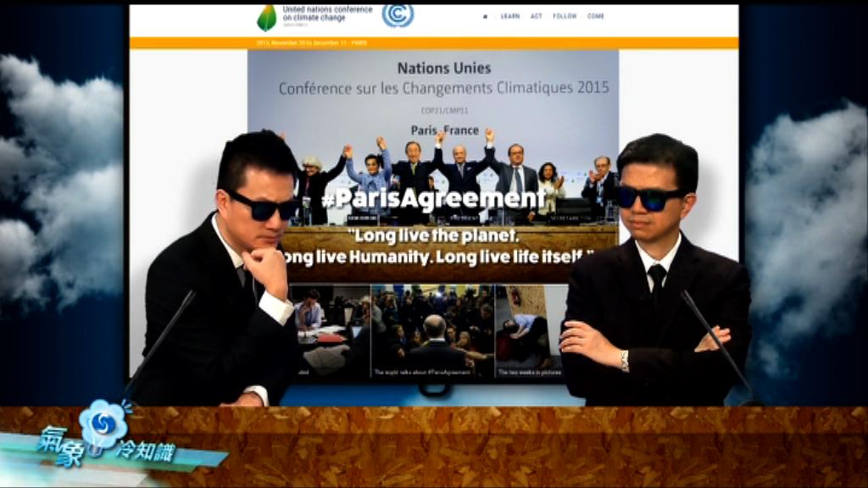Click the 'Paris, France' text on banner
The width and height of the screenshot is (868, 488).
[444, 130]
